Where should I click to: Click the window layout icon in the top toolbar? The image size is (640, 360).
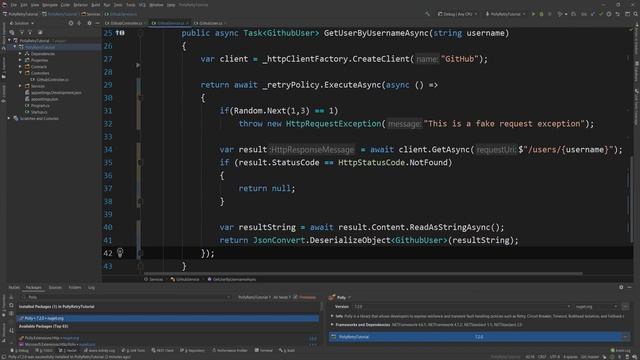(x=628, y=14)
